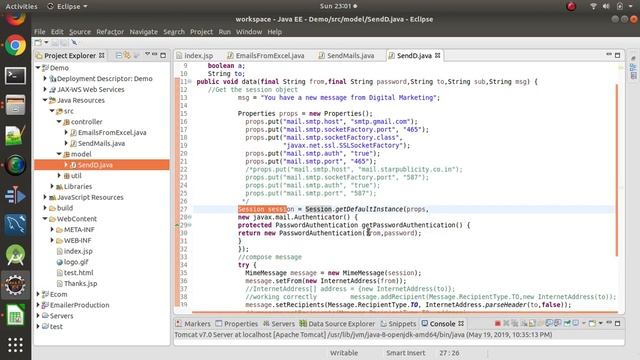Click the editor horizontal scrollbar
Viewport: 640px width, 360px height.
pyautogui.click(x=404, y=311)
